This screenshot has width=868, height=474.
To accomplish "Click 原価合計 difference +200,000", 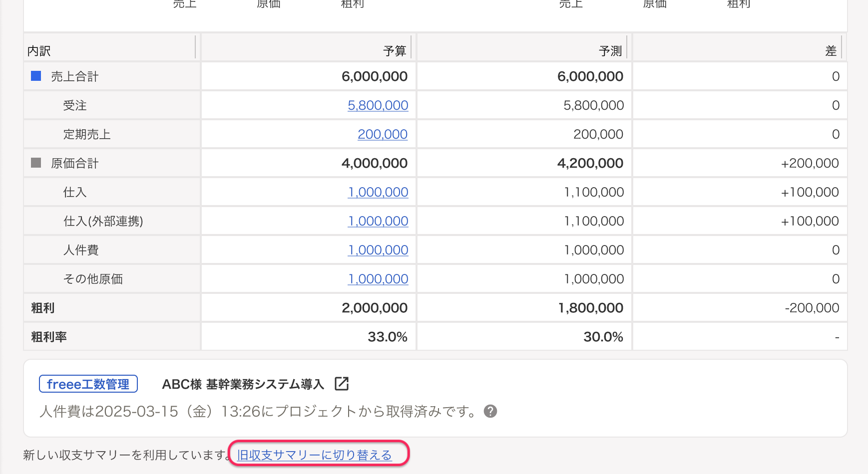I will point(810,163).
